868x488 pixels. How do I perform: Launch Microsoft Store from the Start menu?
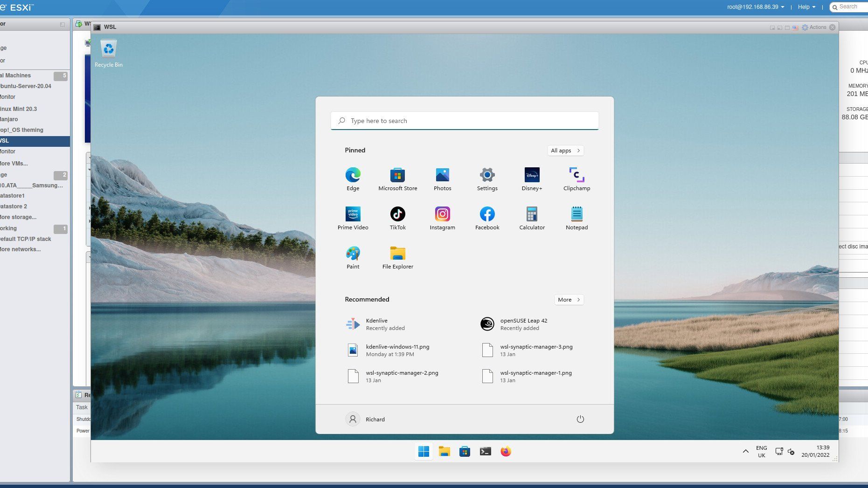(x=397, y=179)
